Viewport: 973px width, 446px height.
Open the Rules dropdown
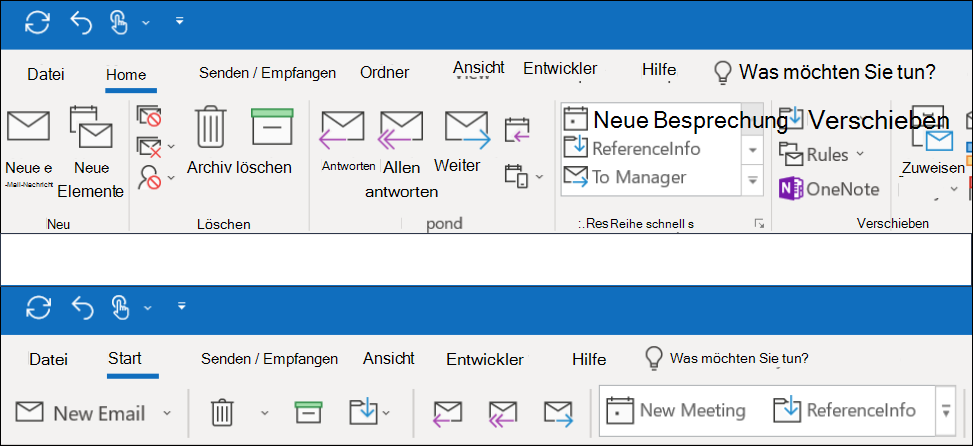coord(822,154)
